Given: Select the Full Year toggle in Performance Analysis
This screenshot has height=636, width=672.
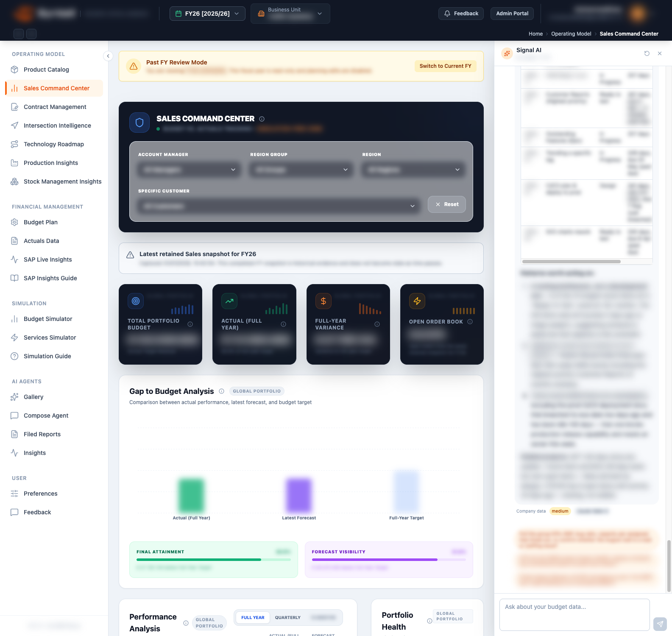Looking at the screenshot, I should click(x=253, y=618).
